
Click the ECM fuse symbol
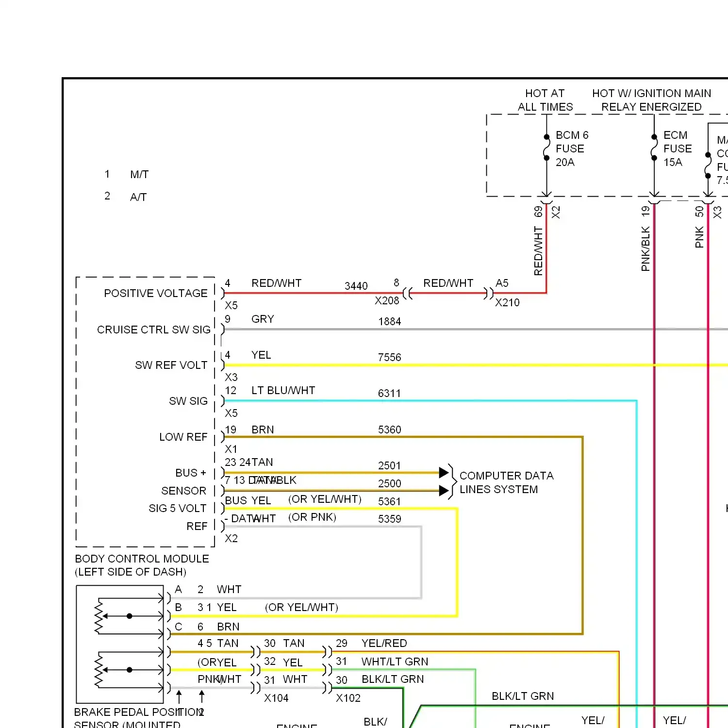point(654,148)
